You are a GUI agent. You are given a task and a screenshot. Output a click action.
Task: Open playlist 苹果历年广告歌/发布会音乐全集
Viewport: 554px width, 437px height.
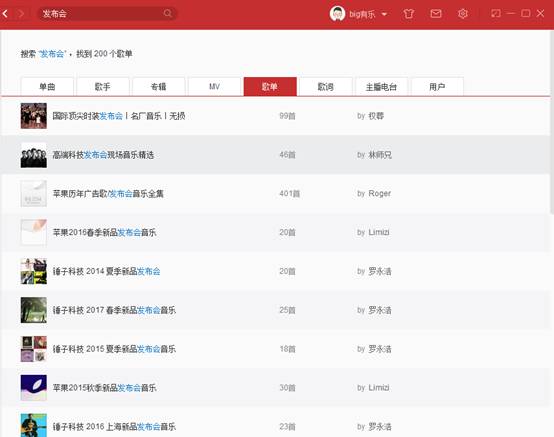(108, 194)
